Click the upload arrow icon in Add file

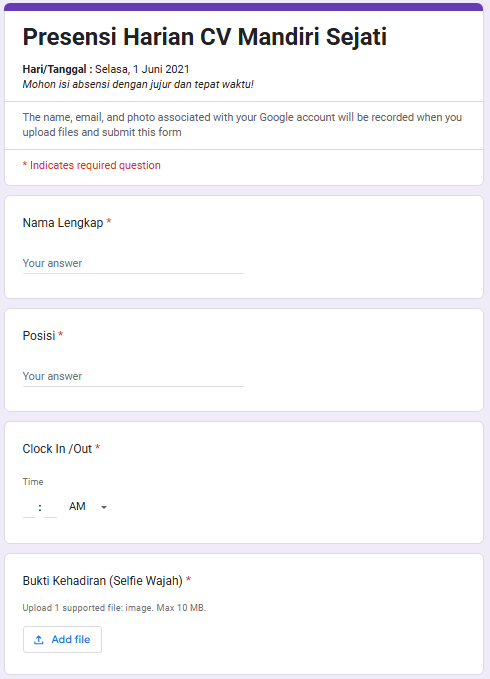coord(39,640)
